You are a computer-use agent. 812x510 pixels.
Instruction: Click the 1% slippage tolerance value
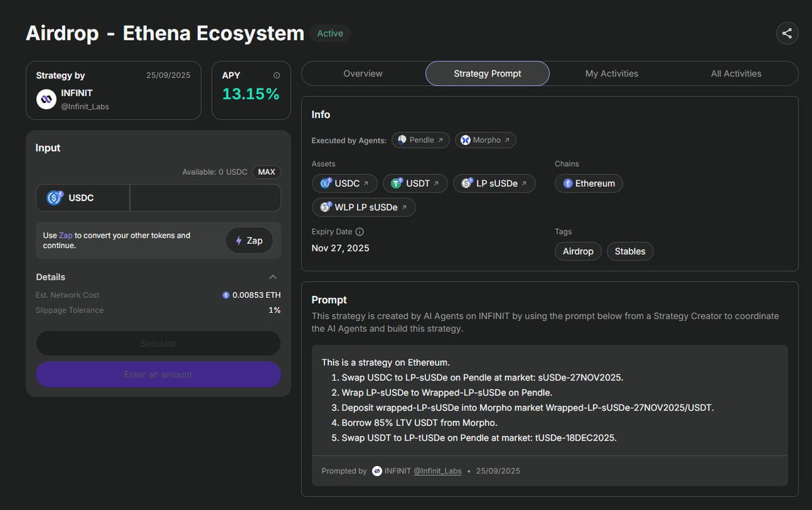[x=275, y=310]
